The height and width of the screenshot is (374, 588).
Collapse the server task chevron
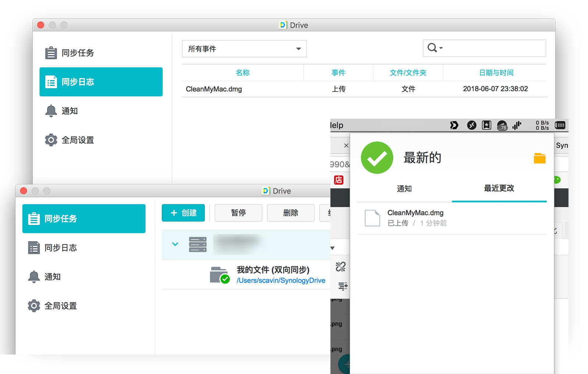175,244
